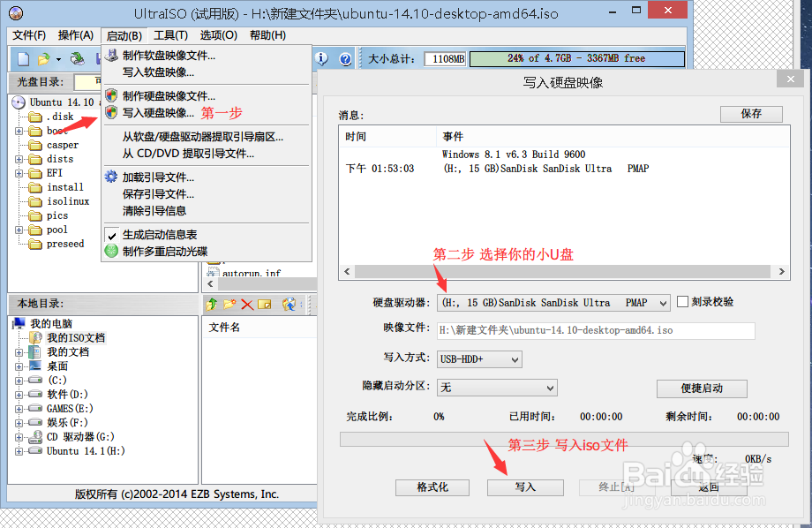Toggle the 刻录校验 checkbox
This screenshot has width=812, height=528.
[682, 302]
